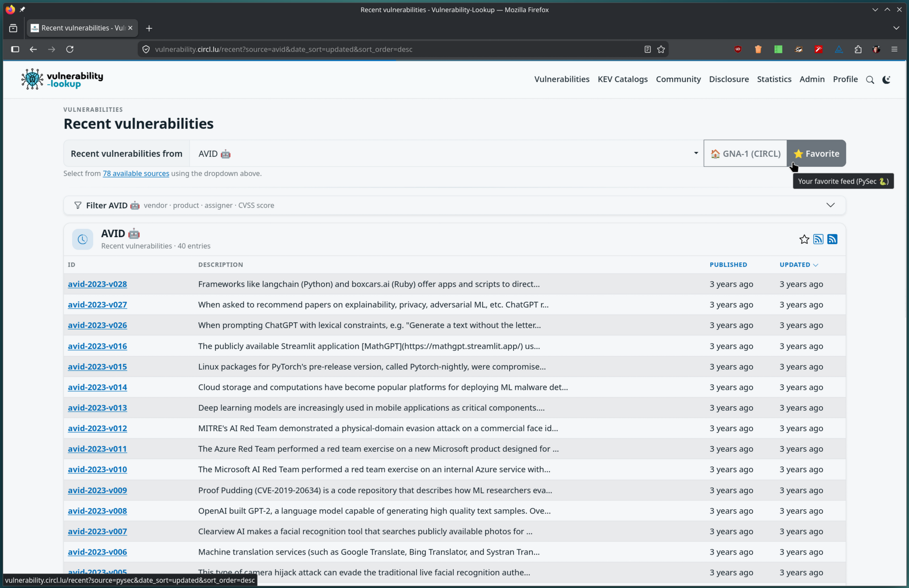Open the 78 available sources link
Image resolution: width=909 pixels, height=588 pixels.
pos(136,173)
